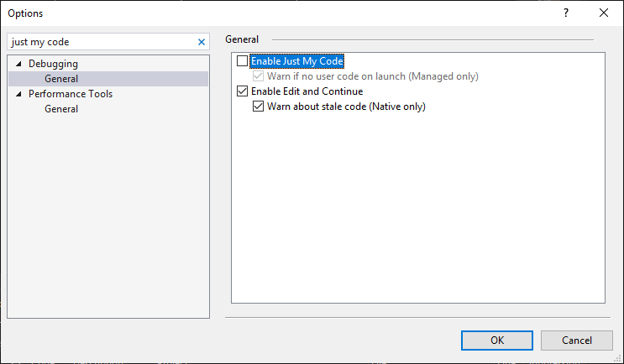This screenshot has width=624, height=364.
Task: Enable the Just My Code checkbox
Action: (x=243, y=61)
